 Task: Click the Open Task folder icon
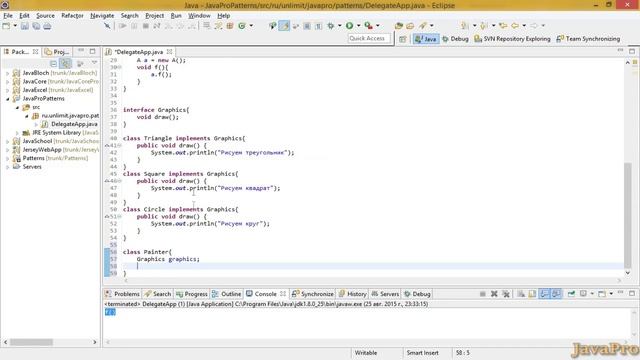pyautogui.click(x=410, y=26)
